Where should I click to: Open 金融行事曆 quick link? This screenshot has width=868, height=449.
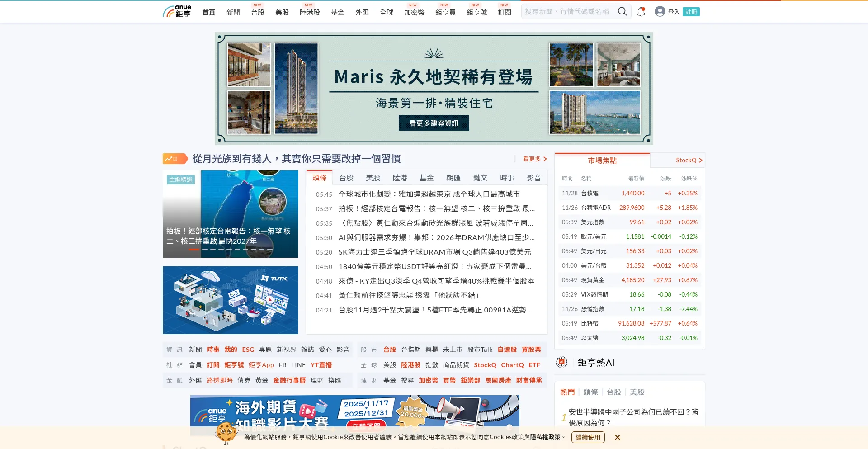tap(289, 380)
